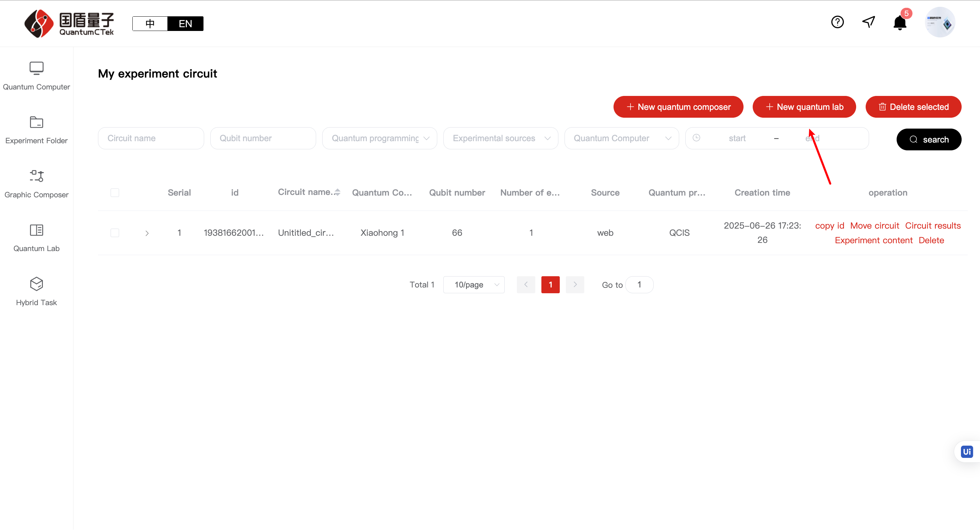
Task: Go to next page arrow
Action: click(x=575, y=285)
